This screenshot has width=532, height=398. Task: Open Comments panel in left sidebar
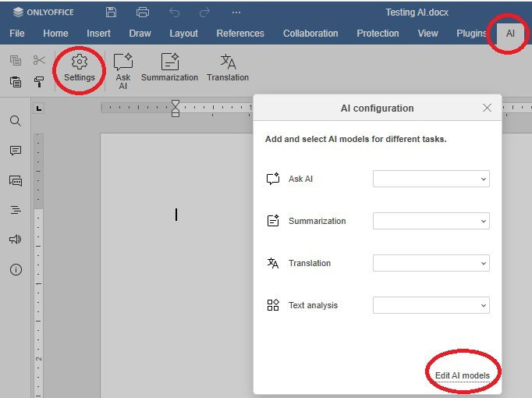click(x=16, y=151)
